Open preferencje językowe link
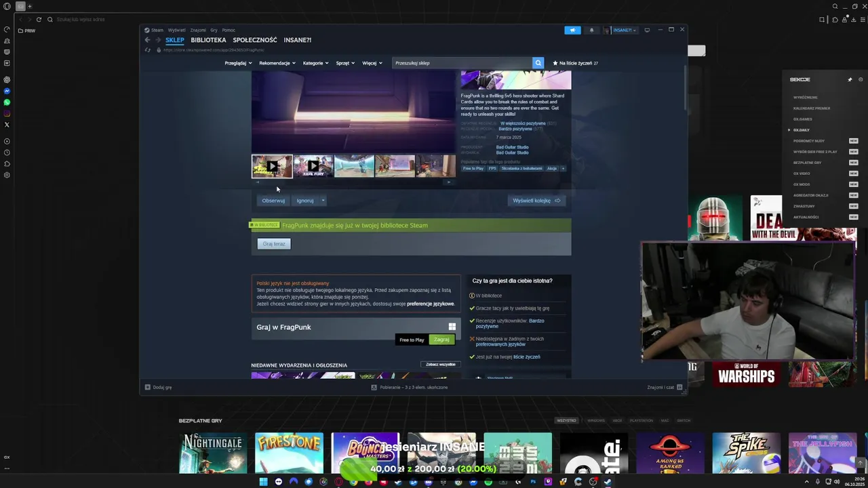Image resolution: width=868 pixels, height=488 pixels. 431,304
